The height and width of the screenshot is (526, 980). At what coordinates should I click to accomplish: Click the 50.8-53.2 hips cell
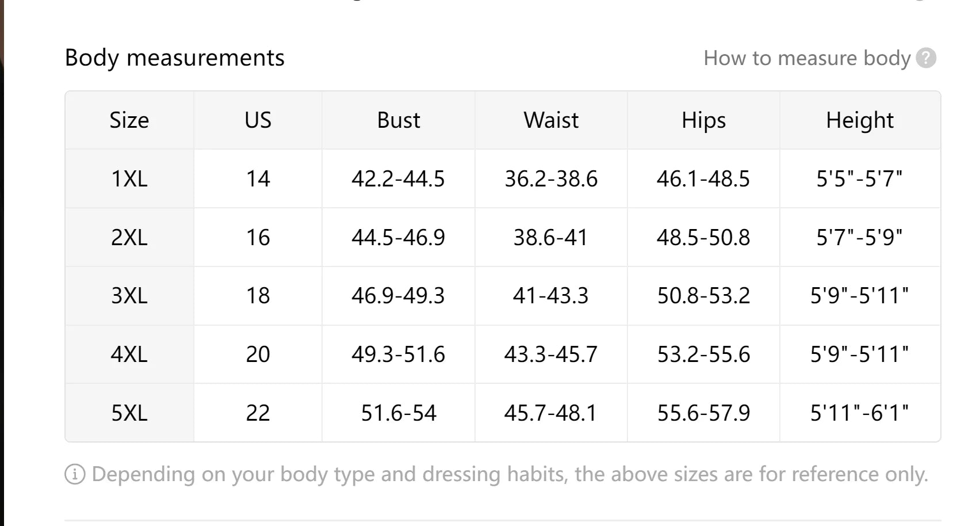click(x=703, y=296)
